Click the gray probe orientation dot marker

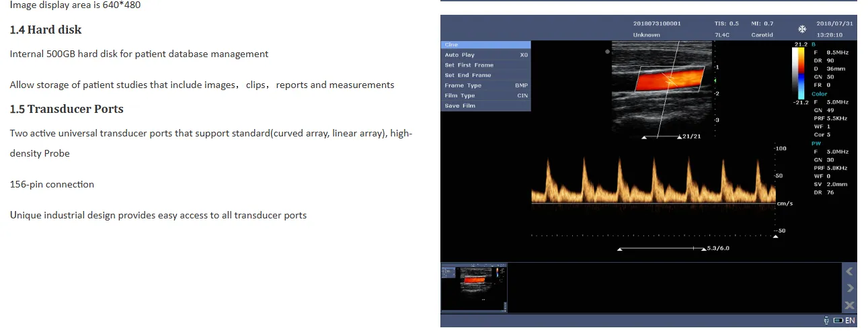pyautogui.click(x=608, y=51)
